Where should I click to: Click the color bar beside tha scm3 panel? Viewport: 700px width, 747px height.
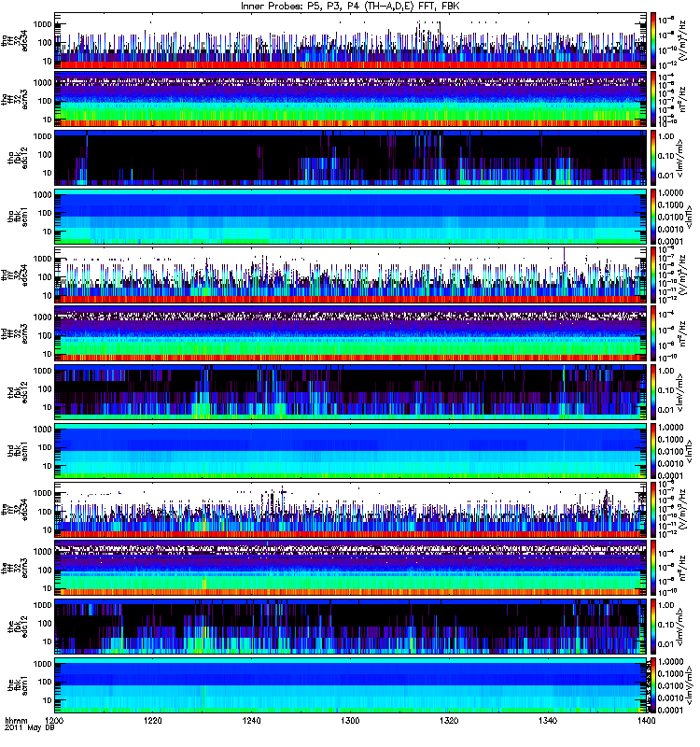click(653, 100)
